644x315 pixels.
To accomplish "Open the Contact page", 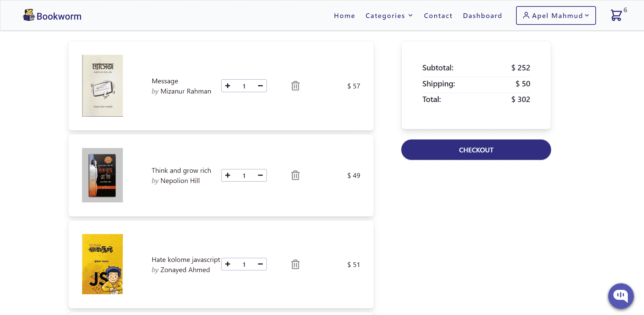I will (x=438, y=16).
